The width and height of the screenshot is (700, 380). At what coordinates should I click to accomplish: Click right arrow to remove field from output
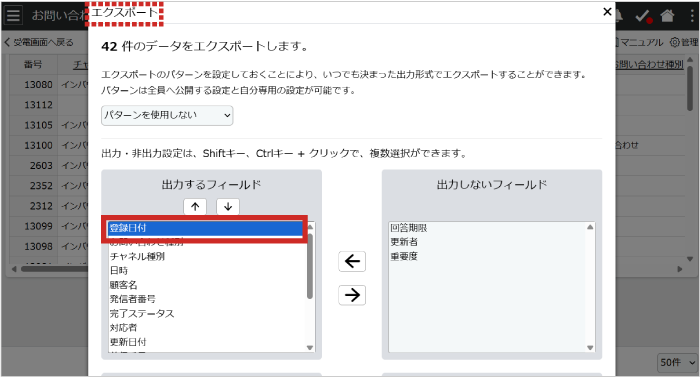coord(352,295)
